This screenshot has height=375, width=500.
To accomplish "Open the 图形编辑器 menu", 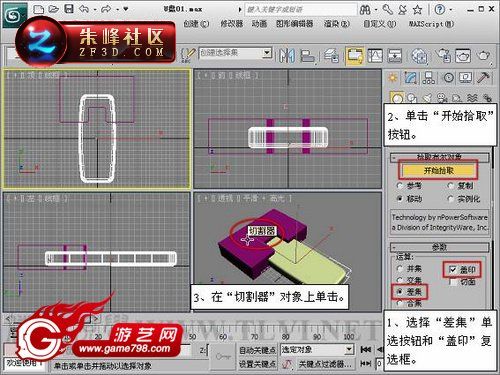I will (x=295, y=24).
